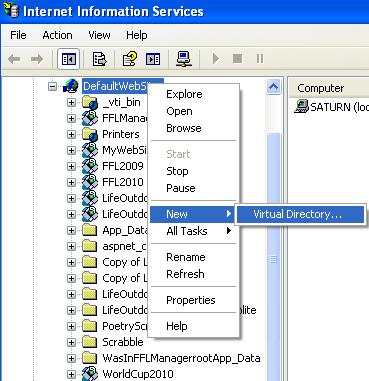
Task: Collapse the DefaultWebSite tree node
Action: [x=52, y=87]
